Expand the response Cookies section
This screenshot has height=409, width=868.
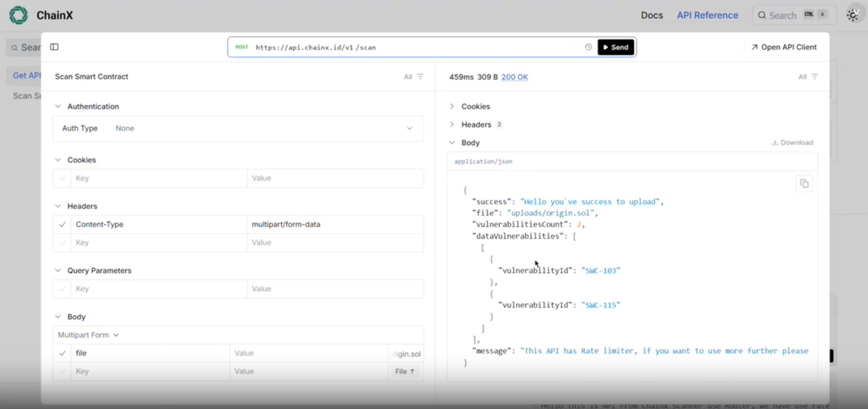[x=452, y=106]
